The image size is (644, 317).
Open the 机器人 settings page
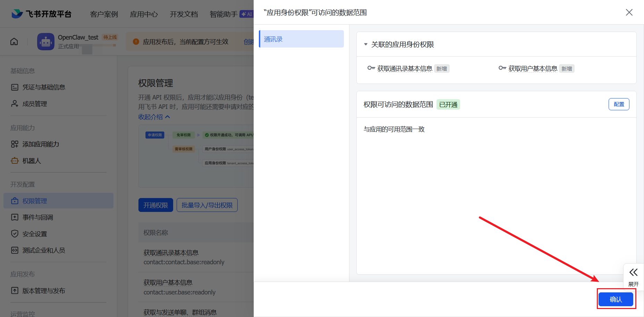tap(31, 161)
